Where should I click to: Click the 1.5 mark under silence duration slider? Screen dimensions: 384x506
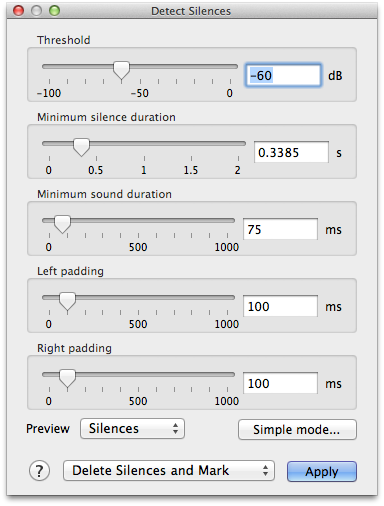coord(191,170)
